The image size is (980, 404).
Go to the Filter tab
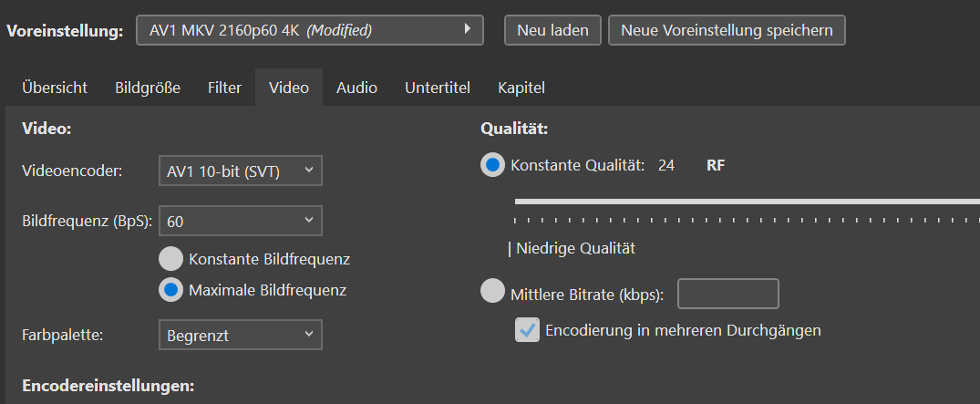(x=224, y=88)
